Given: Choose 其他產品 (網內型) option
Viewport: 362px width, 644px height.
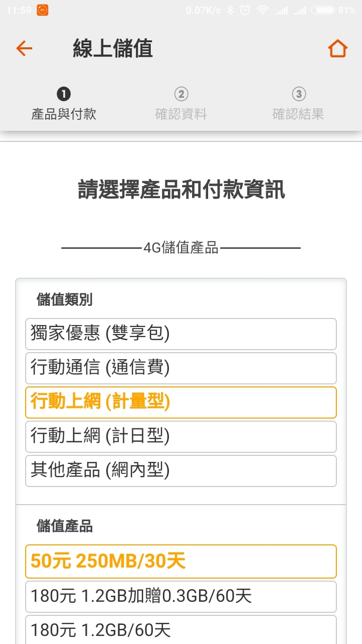Looking at the screenshot, I should 181,471.
